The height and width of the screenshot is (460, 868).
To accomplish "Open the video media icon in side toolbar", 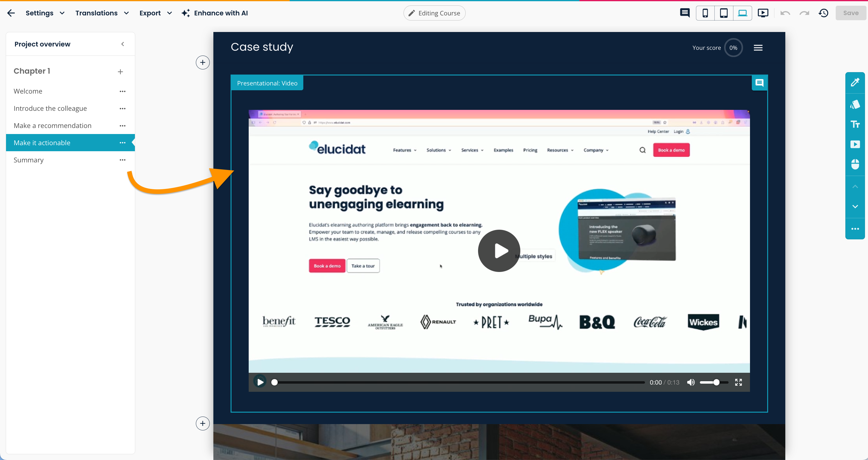I will click(x=855, y=145).
